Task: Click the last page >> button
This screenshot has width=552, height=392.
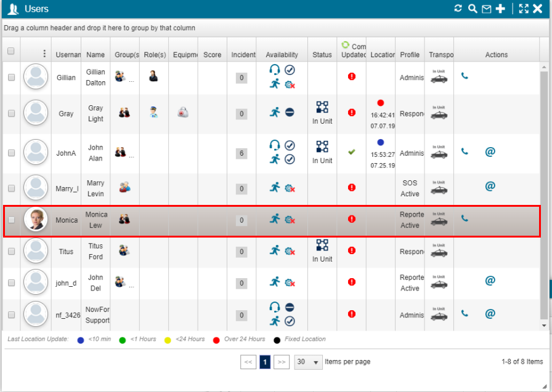Action: (x=282, y=362)
